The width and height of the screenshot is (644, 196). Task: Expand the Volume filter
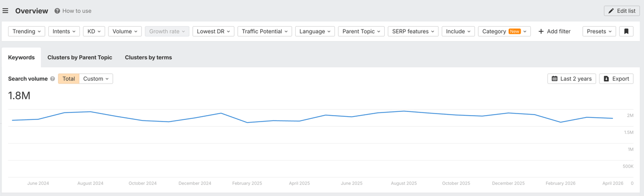125,32
